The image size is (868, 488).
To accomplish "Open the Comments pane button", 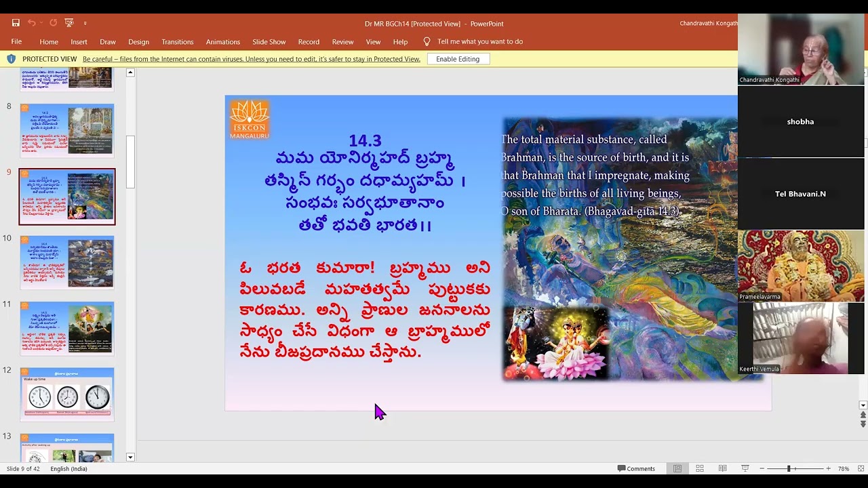I will click(636, 468).
